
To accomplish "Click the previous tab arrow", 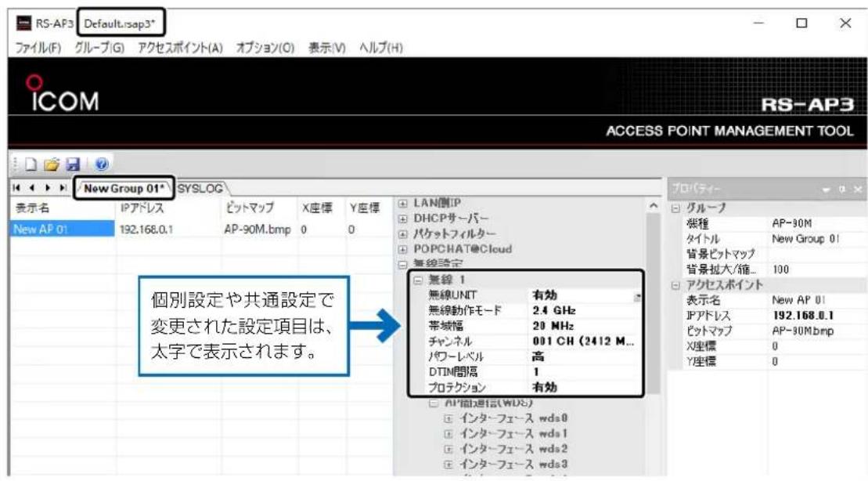I will click(x=32, y=189).
